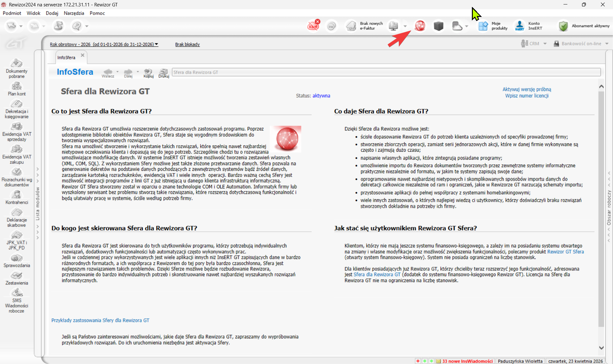
Task: Click the page scrollbar up arrow
Action: pyautogui.click(x=602, y=86)
